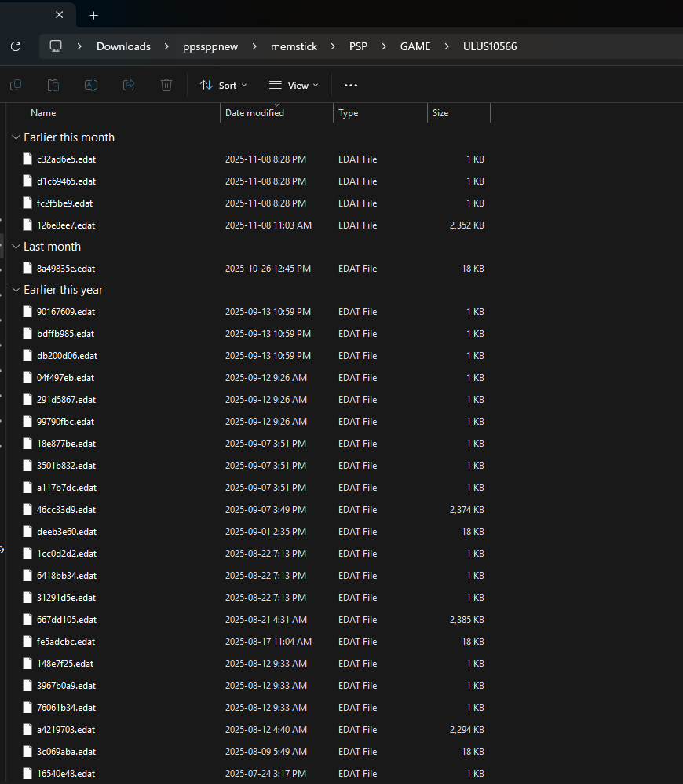This screenshot has height=784, width=683.
Task: Open the View dropdown
Action: tap(294, 86)
